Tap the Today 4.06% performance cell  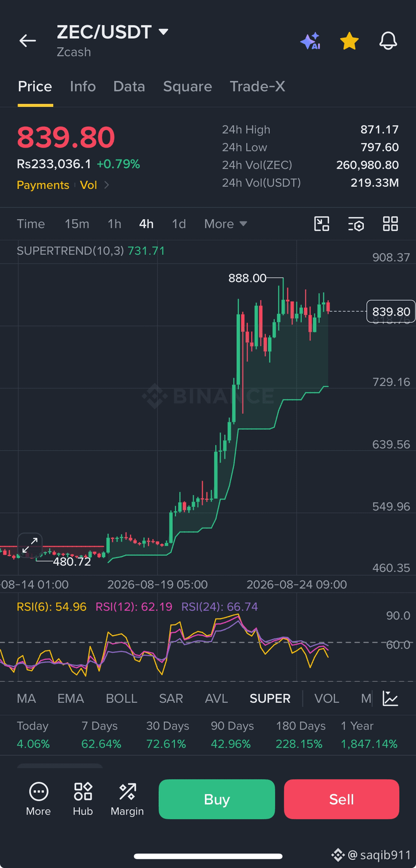pyautogui.click(x=33, y=735)
